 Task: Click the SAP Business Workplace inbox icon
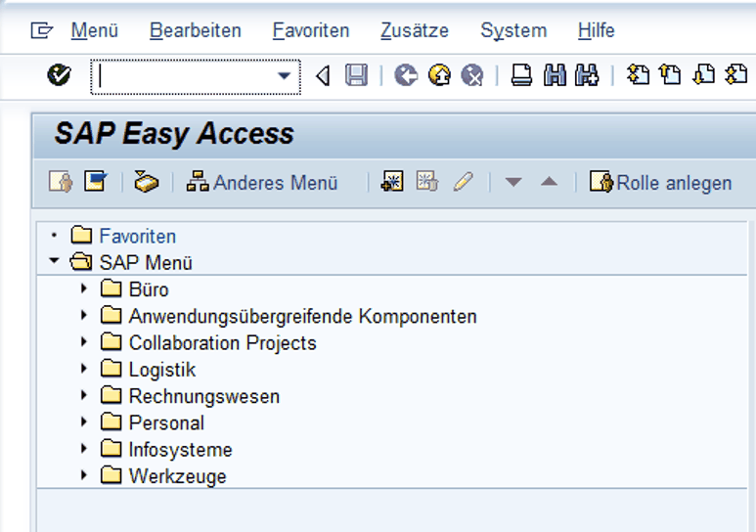coord(146,182)
